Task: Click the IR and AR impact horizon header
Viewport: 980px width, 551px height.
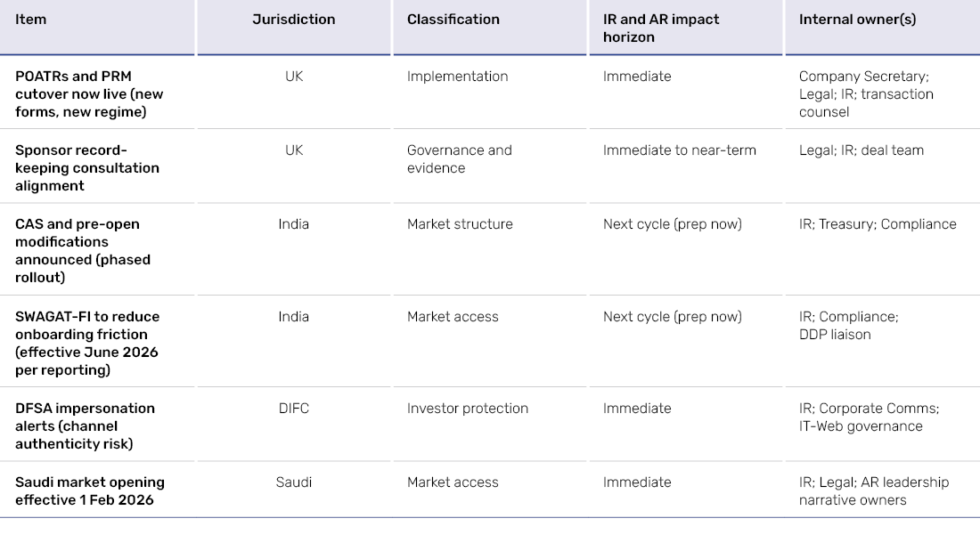Action: (660, 28)
